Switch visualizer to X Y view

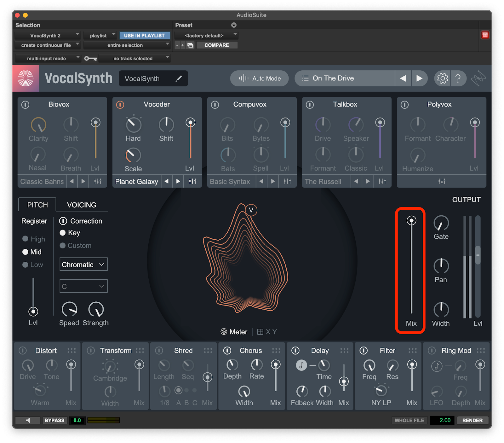[x=267, y=332]
